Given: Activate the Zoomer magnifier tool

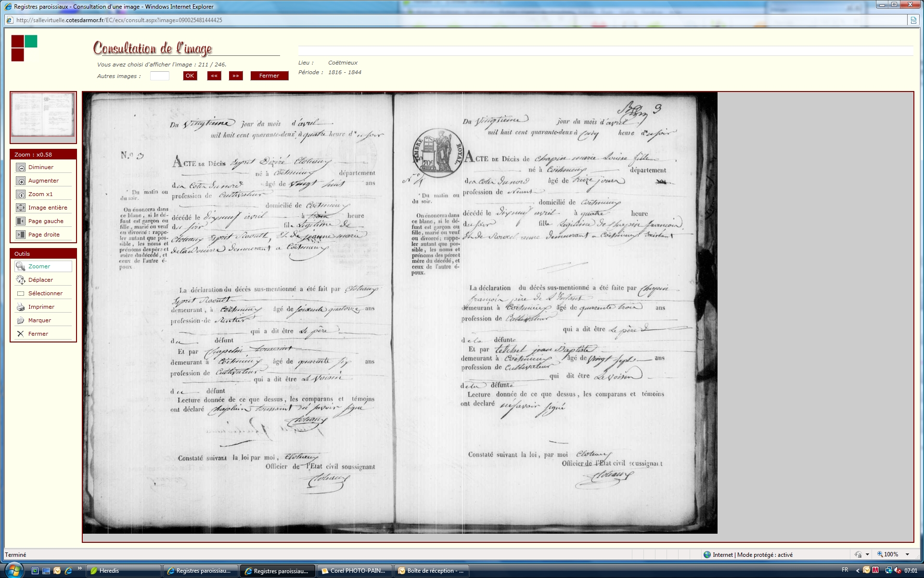Looking at the screenshot, I should 21,266.
